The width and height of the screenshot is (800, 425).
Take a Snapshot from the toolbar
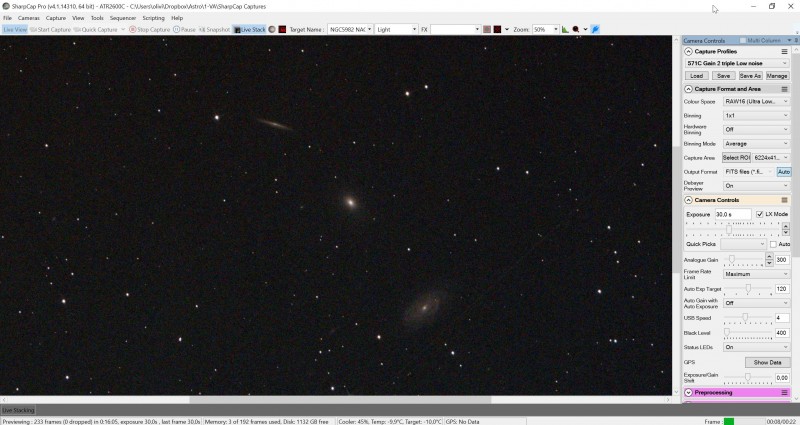coord(214,30)
